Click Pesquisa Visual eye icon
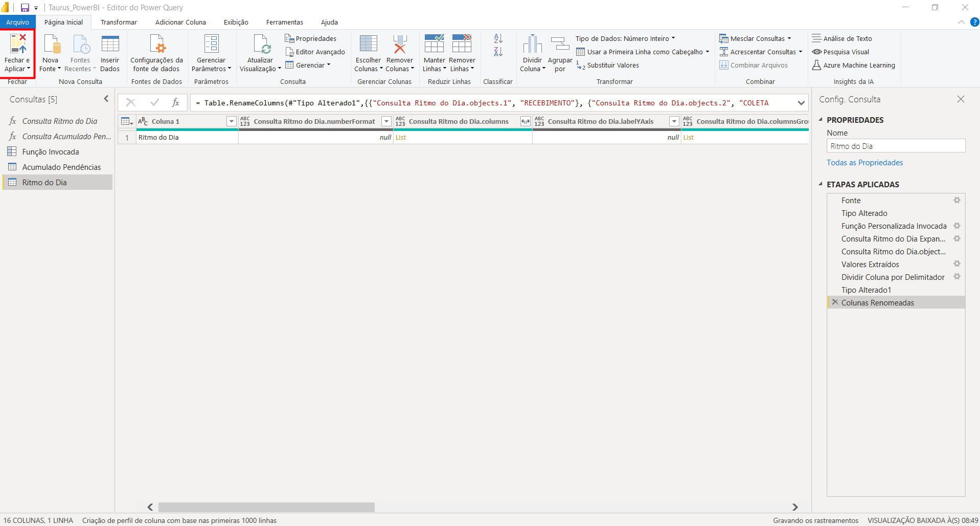Screen dimensions: 980x526 817,52
